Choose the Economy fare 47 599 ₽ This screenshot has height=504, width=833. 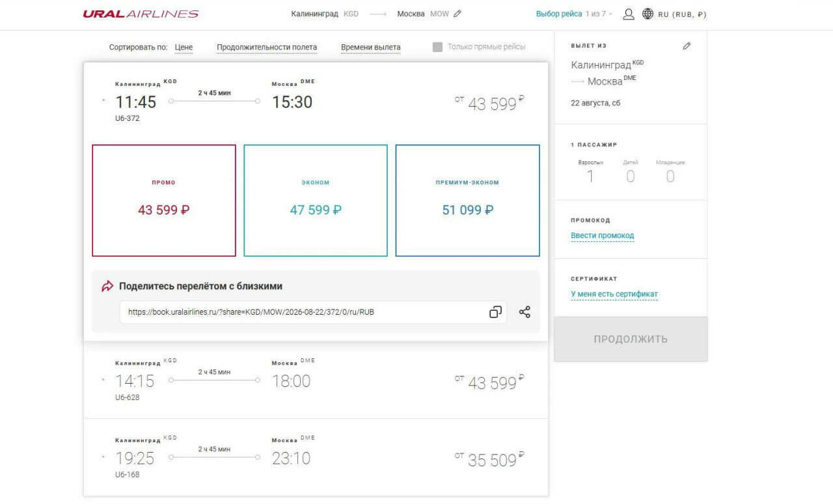click(316, 200)
